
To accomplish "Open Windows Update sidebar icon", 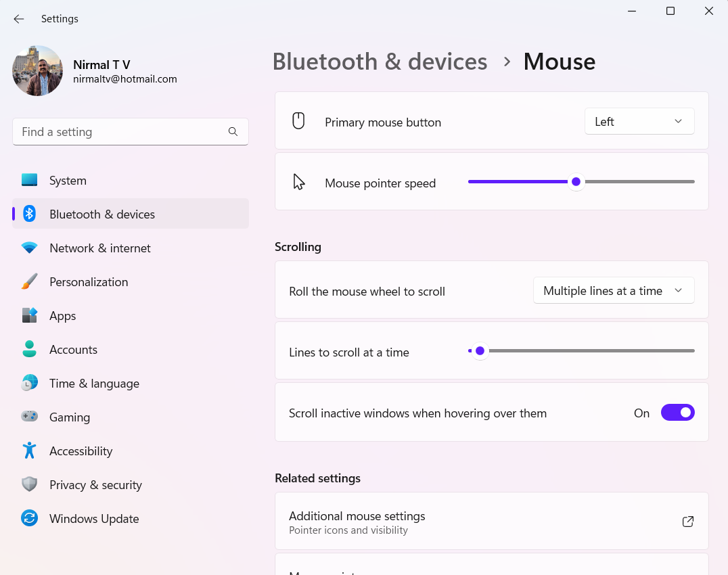I will (x=30, y=518).
